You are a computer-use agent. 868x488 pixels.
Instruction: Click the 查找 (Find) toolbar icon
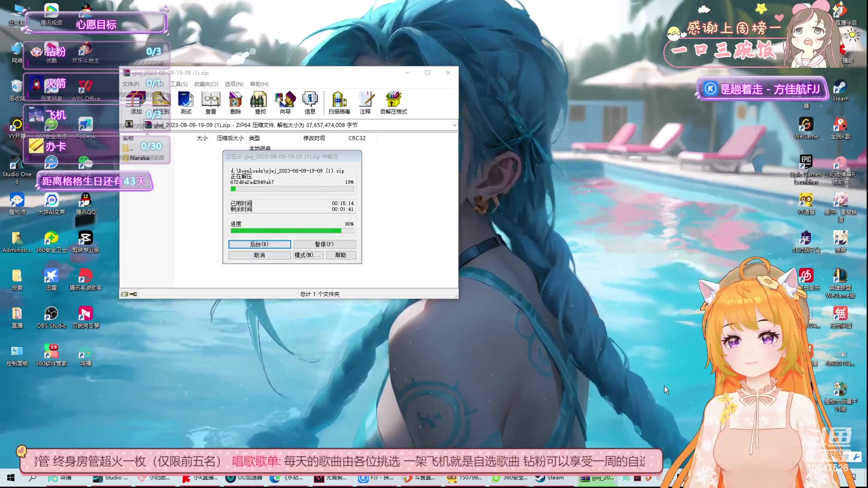[x=260, y=103]
